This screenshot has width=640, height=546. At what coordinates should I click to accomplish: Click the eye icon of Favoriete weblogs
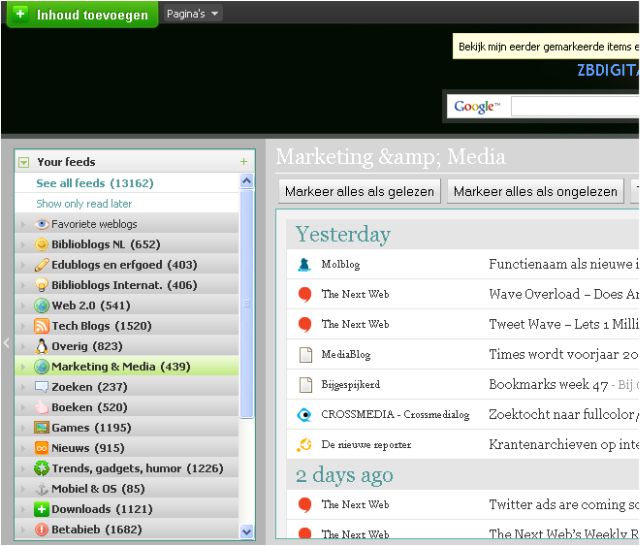[41, 224]
